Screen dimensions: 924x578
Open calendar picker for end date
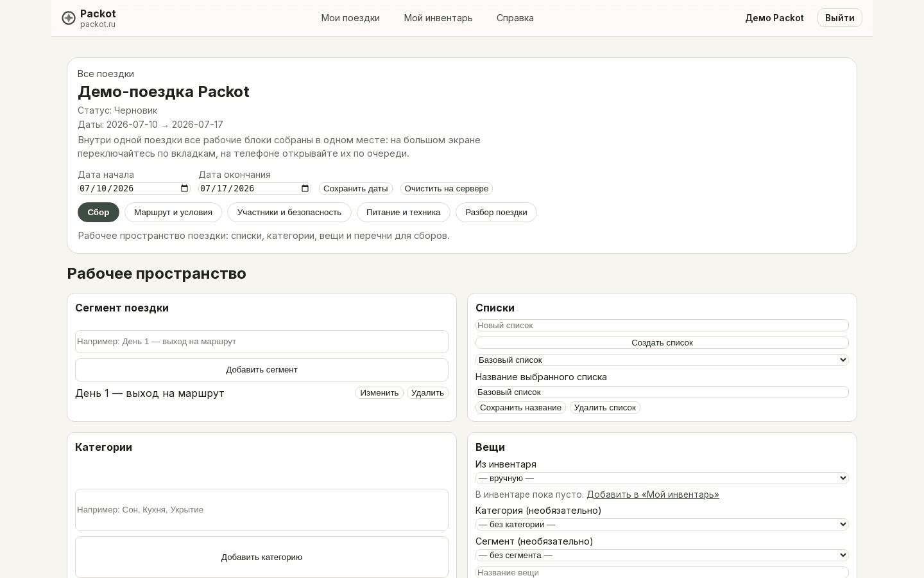[305, 189]
